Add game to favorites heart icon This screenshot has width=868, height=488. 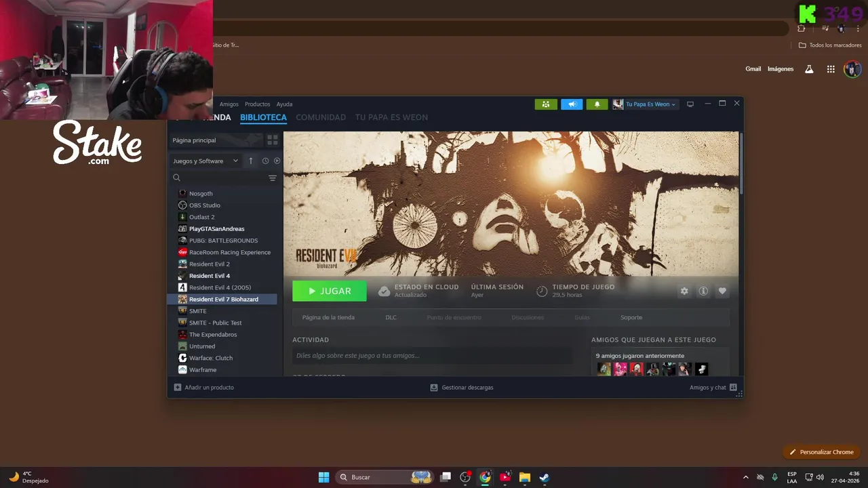tap(722, 291)
